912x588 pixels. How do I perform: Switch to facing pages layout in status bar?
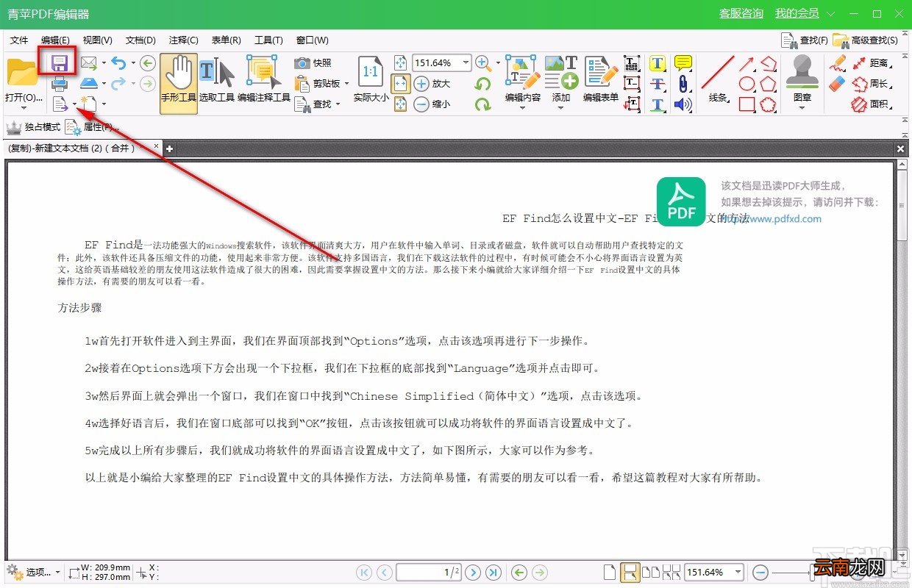pyautogui.click(x=651, y=572)
